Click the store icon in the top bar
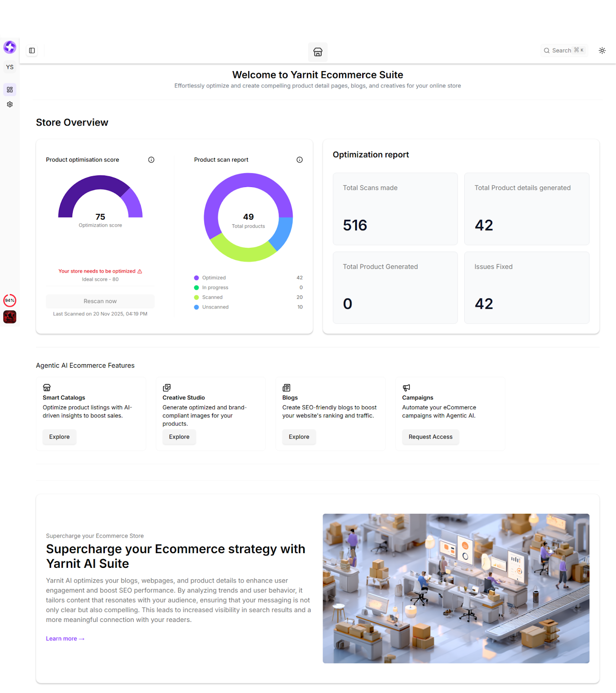616x693 pixels. point(318,52)
